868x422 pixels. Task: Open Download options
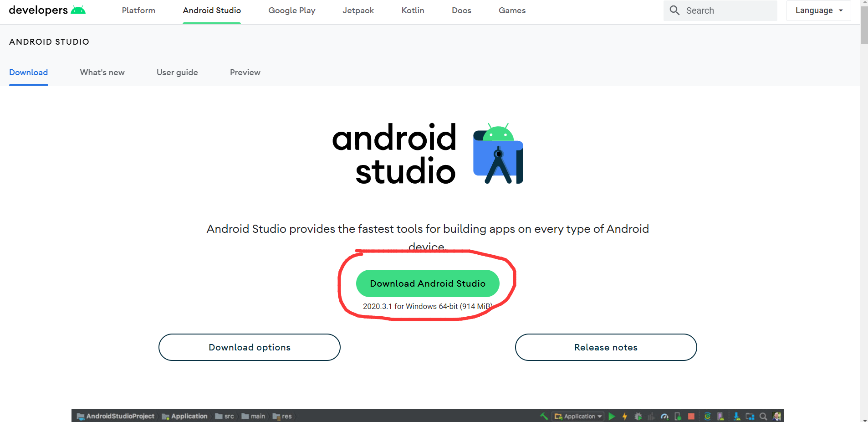click(250, 347)
